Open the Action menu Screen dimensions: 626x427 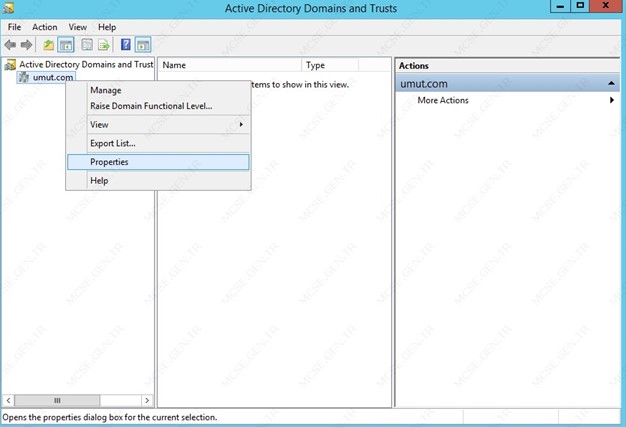[45, 27]
